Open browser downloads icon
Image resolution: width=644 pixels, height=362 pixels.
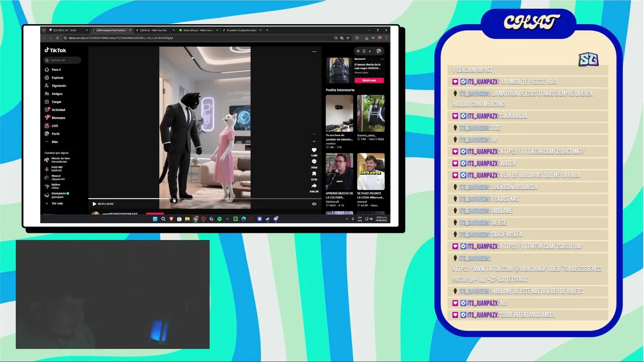[367, 38]
